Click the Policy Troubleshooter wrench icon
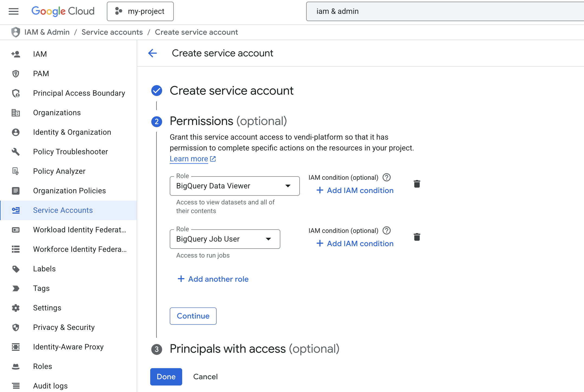This screenshot has width=584, height=392. pyautogui.click(x=15, y=152)
